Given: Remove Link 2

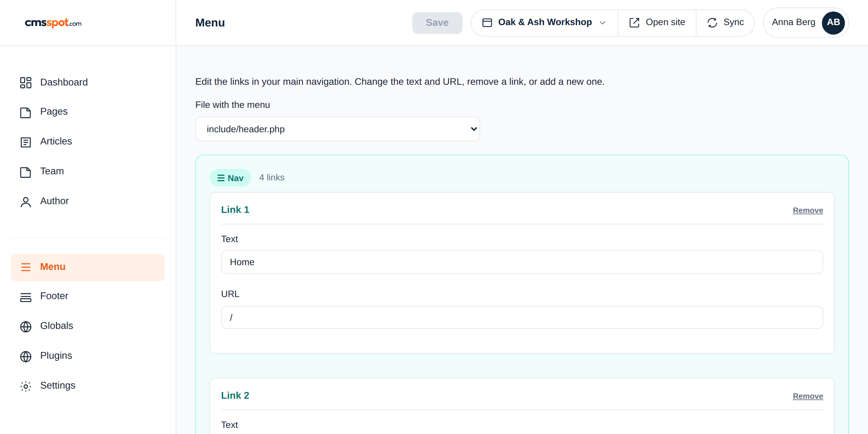Looking at the screenshot, I should (x=808, y=396).
